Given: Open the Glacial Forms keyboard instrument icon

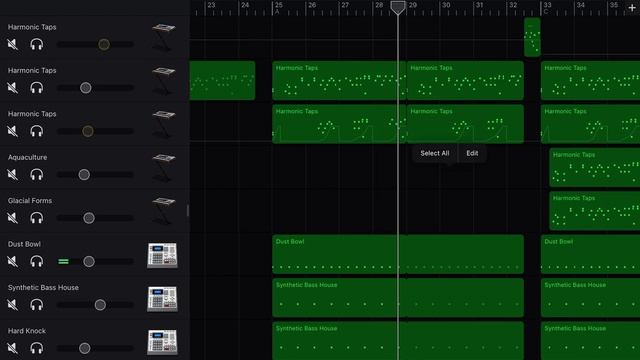Looking at the screenshot, I should (163, 211).
